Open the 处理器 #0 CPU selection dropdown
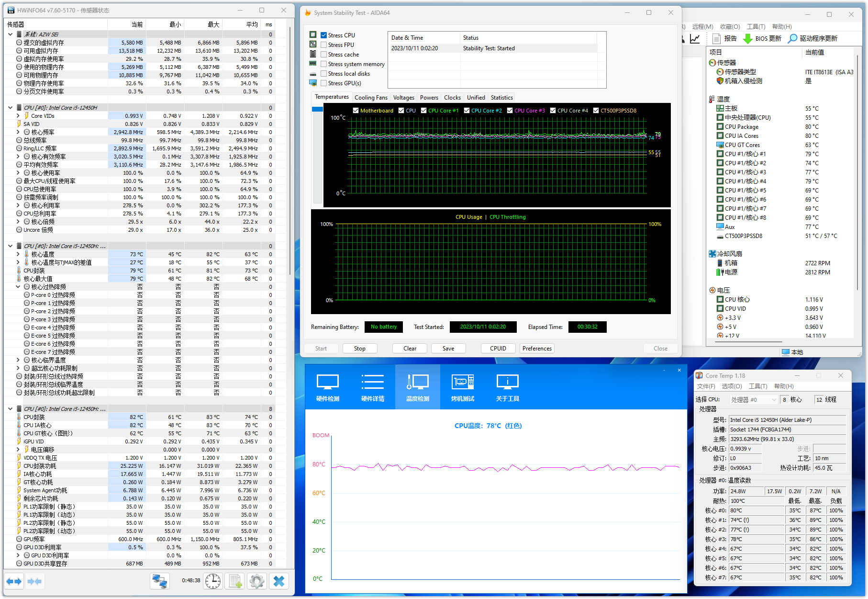This screenshot has width=868, height=599. coord(754,400)
